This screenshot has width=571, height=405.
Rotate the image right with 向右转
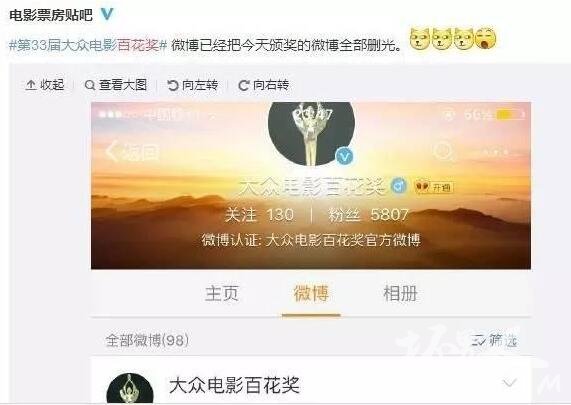pos(264,85)
